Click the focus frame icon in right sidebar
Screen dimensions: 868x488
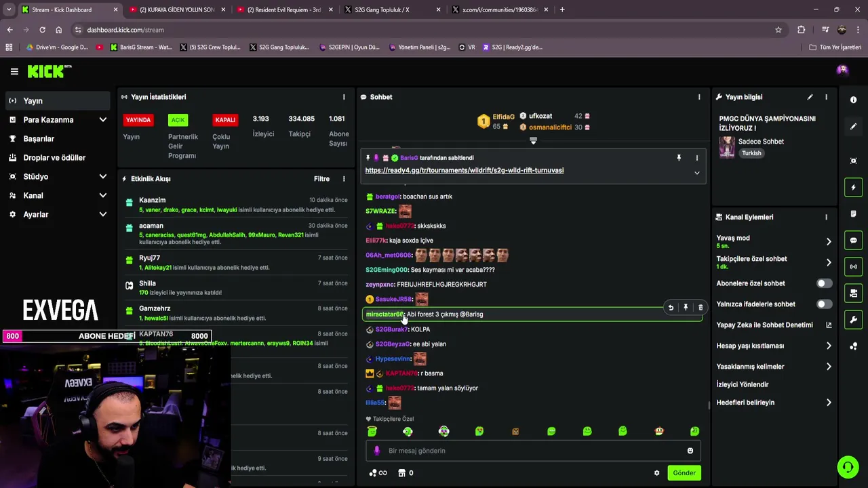point(853,161)
